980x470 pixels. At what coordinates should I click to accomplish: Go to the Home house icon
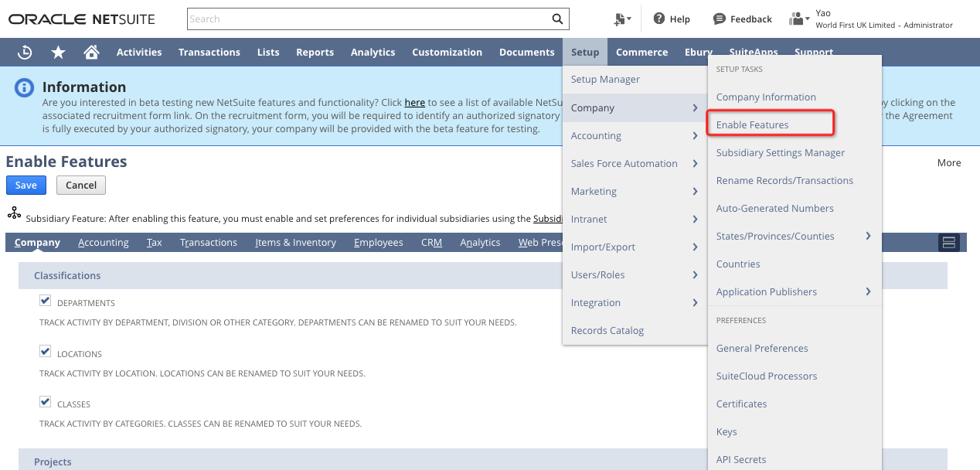click(91, 52)
